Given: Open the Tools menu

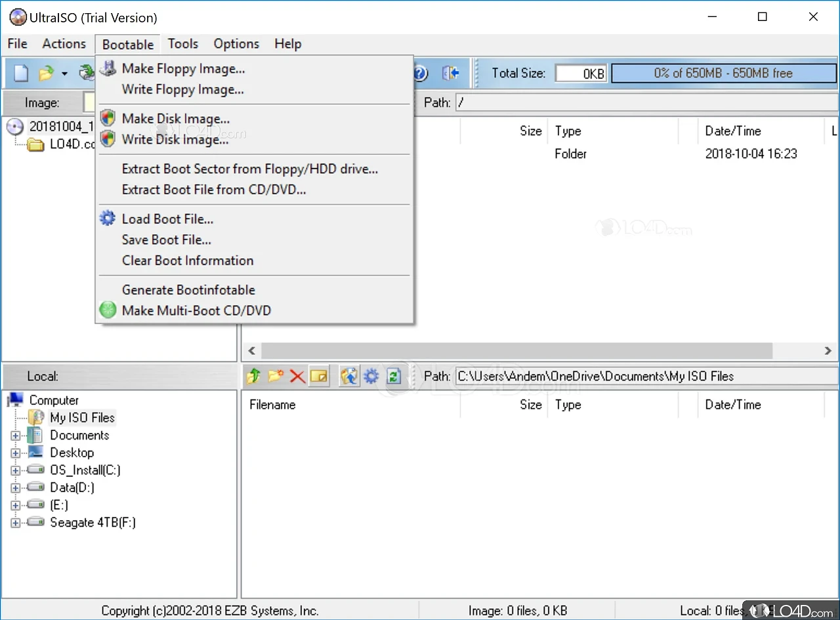Looking at the screenshot, I should click(x=182, y=44).
